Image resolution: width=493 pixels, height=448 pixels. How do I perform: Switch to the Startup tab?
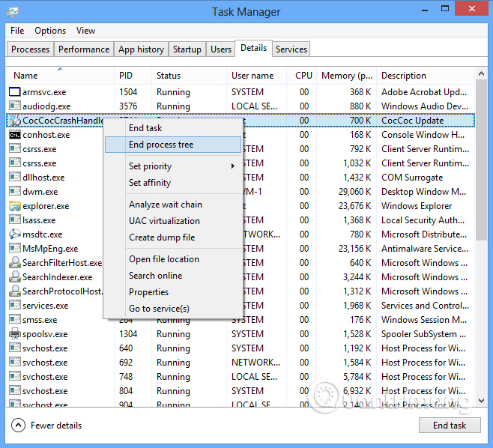pyautogui.click(x=187, y=49)
